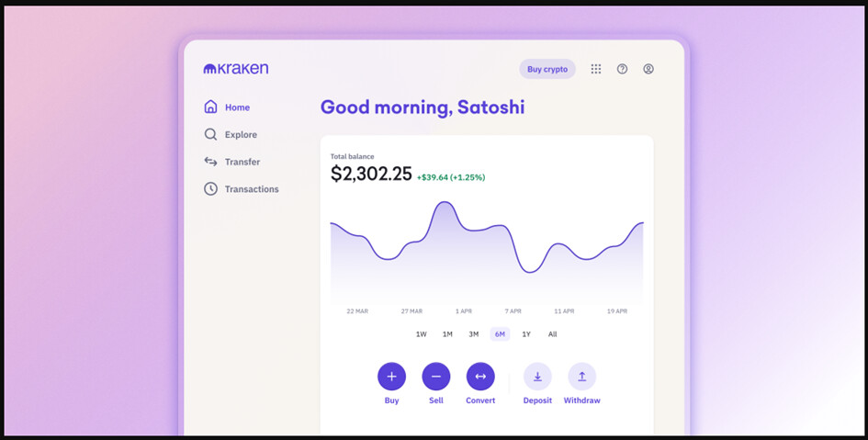The image size is (868, 440).
Task: Click the 22 MAR axis label
Action: [x=357, y=311]
